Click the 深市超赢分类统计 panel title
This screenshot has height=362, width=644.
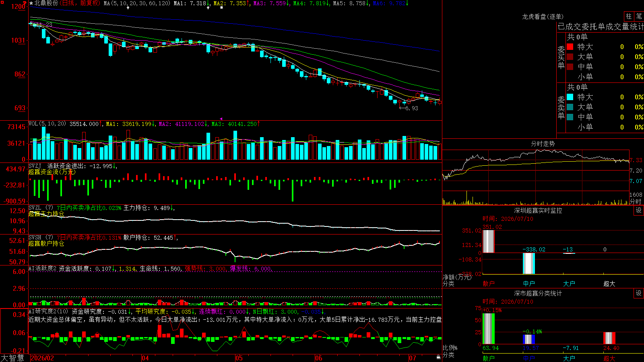538,293
